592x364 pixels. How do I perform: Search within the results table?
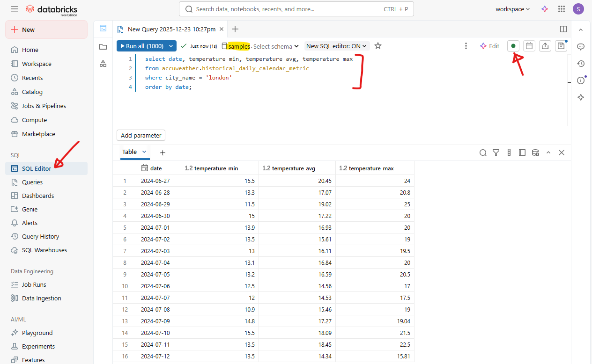coord(483,153)
